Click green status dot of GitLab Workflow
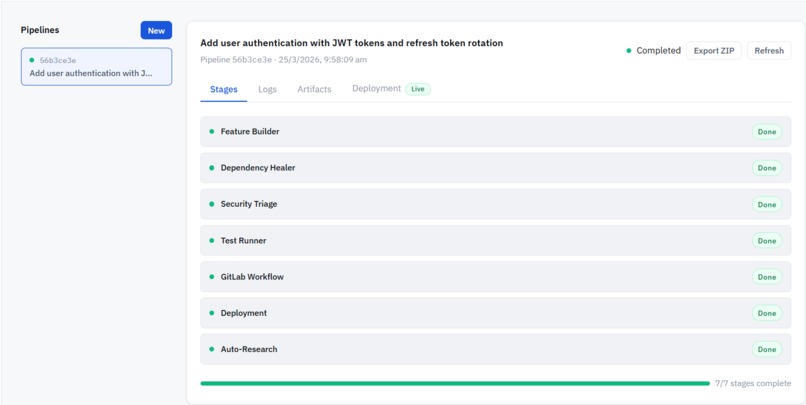This screenshot has height=405, width=806. (x=211, y=277)
